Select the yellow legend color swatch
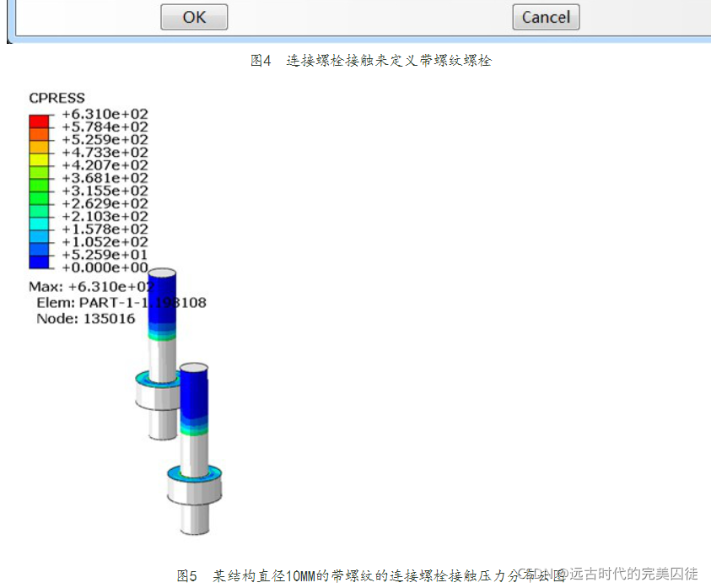The width and height of the screenshot is (711, 588). coord(39,159)
